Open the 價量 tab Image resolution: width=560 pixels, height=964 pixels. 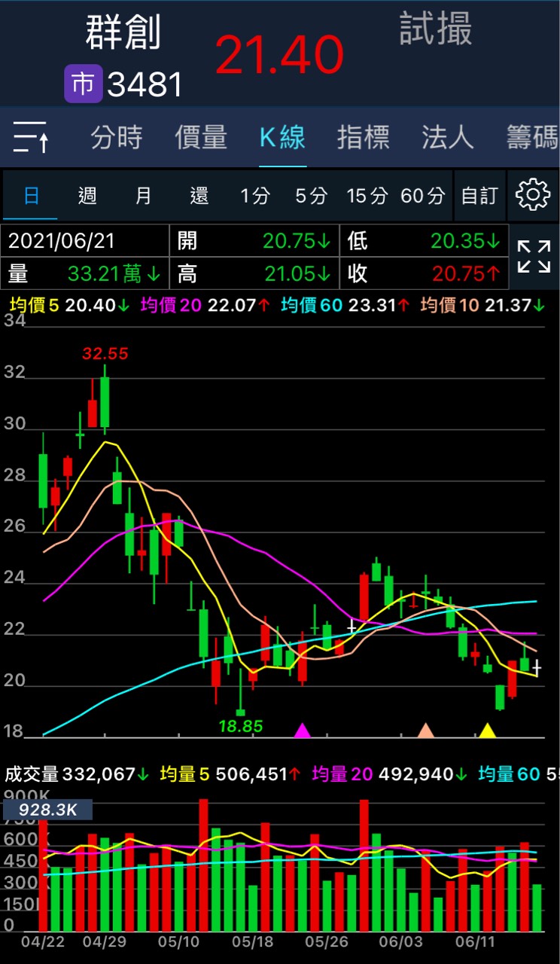[201, 138]
